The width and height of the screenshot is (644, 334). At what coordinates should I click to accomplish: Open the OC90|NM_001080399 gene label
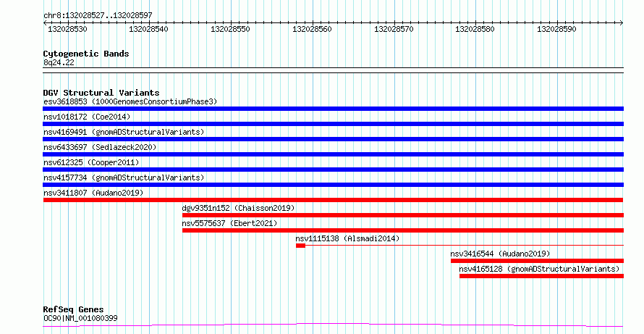[x=80, y=318]
